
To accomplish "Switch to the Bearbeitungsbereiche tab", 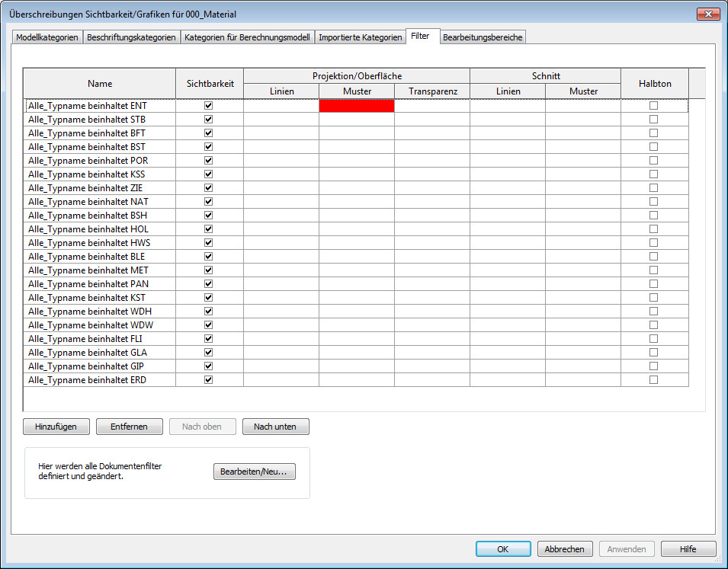I will (483, 37).
